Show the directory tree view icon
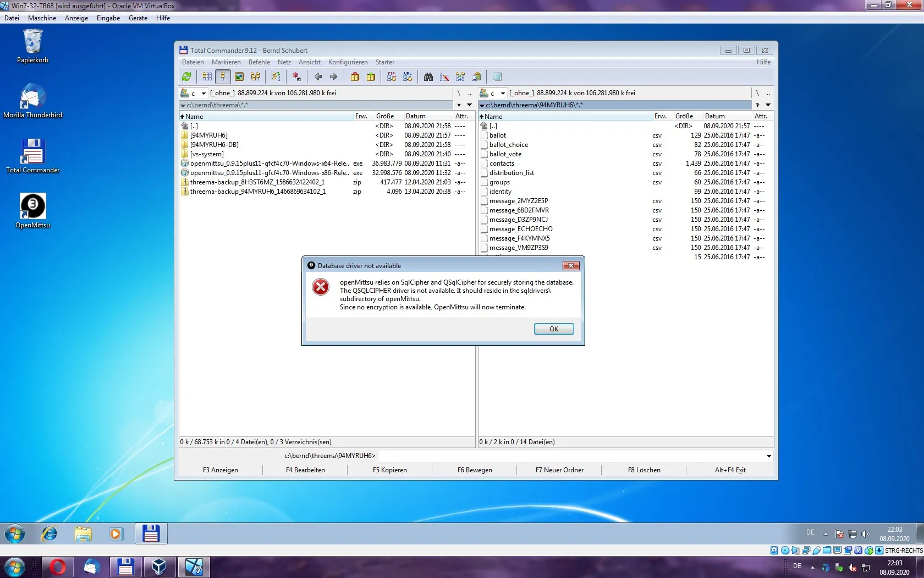This screenshot has width=924, height=578. 255,77
